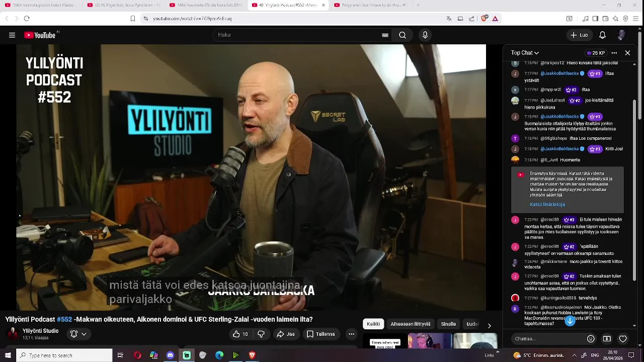Open Discord from the taskbar
644x362 pixels.
click(170, 355)
